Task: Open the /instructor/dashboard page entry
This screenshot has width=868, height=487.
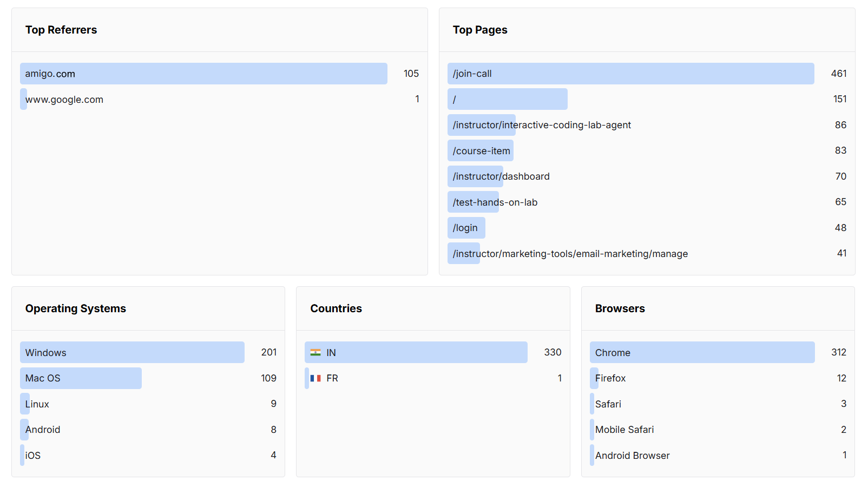Action: point(501,176)
